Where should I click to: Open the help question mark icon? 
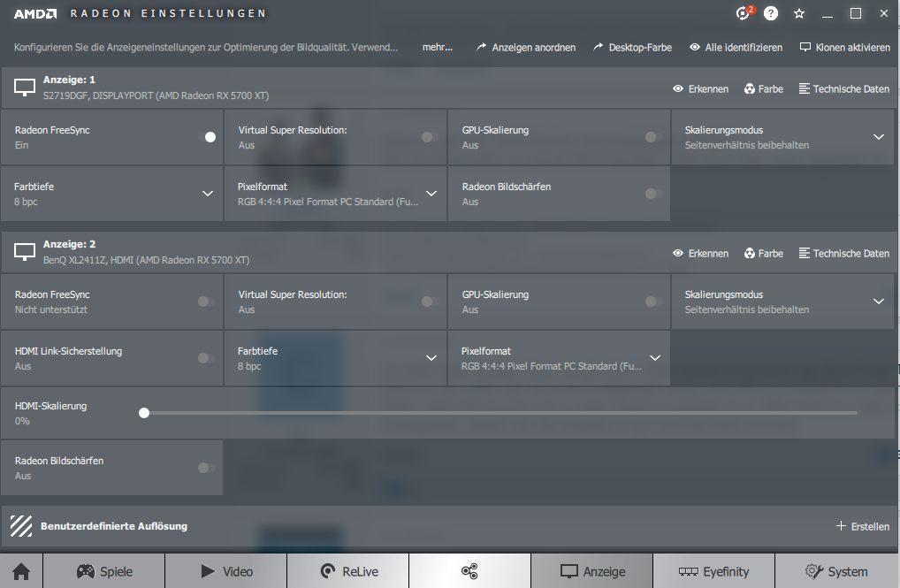[x=771, y=13]
